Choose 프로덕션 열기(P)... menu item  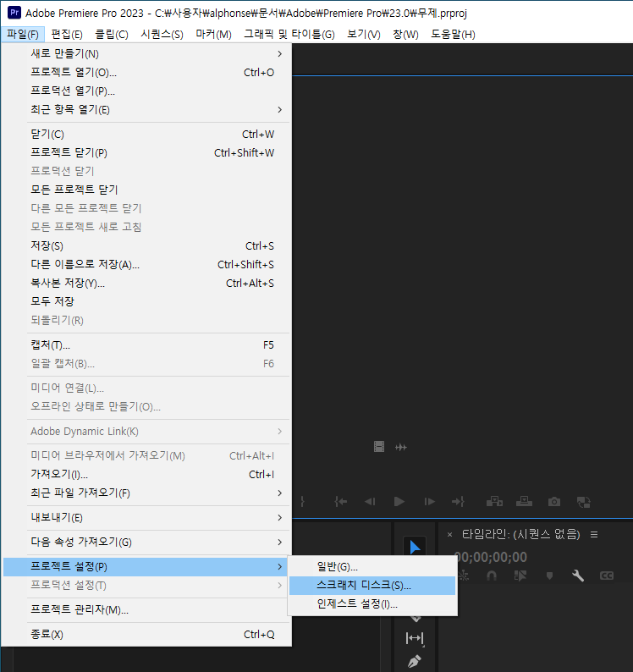[x=146, y=91]
